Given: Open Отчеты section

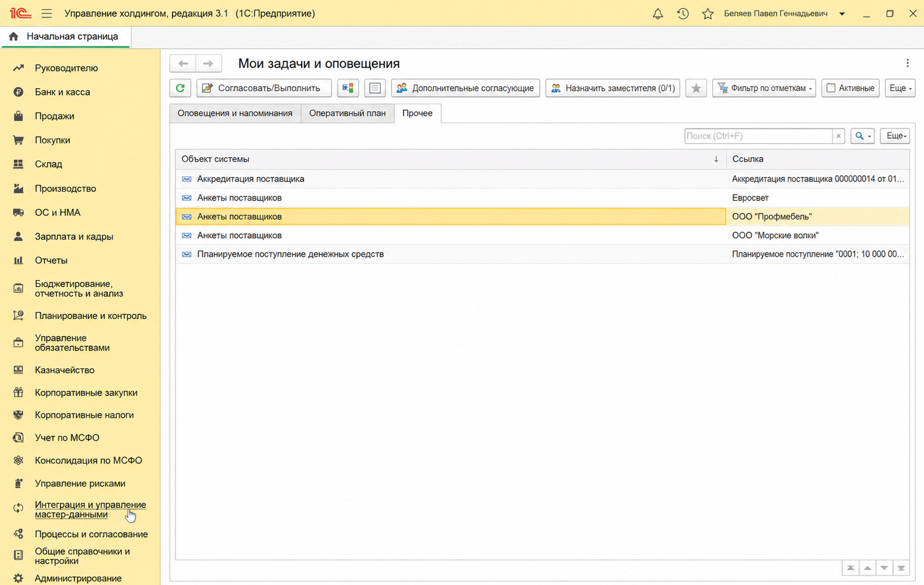Looking at the screenshot, I should (51, 260).
